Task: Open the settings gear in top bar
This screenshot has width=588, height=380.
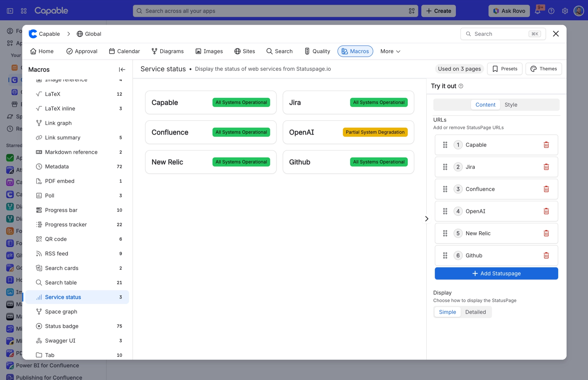Action: [565, 11]
